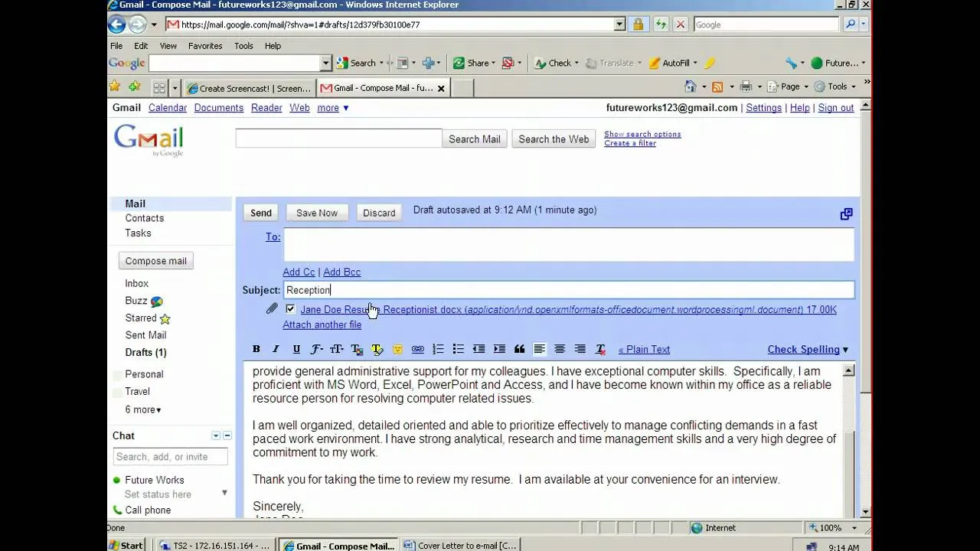
Task: Insert a numbered list
Action: (438, 349)
